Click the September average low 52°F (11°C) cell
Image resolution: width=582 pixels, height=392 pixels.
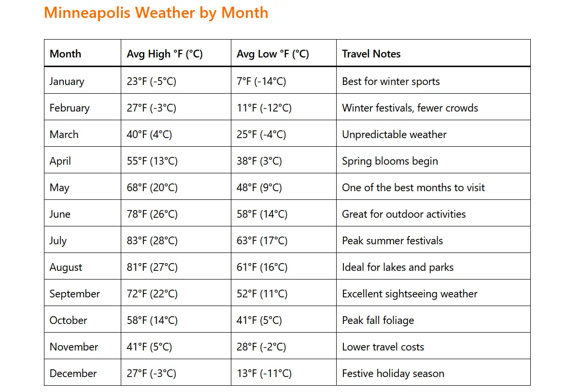coord(262,294)
